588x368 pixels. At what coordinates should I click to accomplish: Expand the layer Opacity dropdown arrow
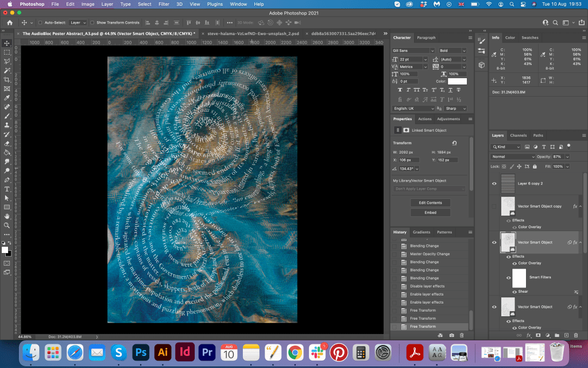click(x=567, y=156)
